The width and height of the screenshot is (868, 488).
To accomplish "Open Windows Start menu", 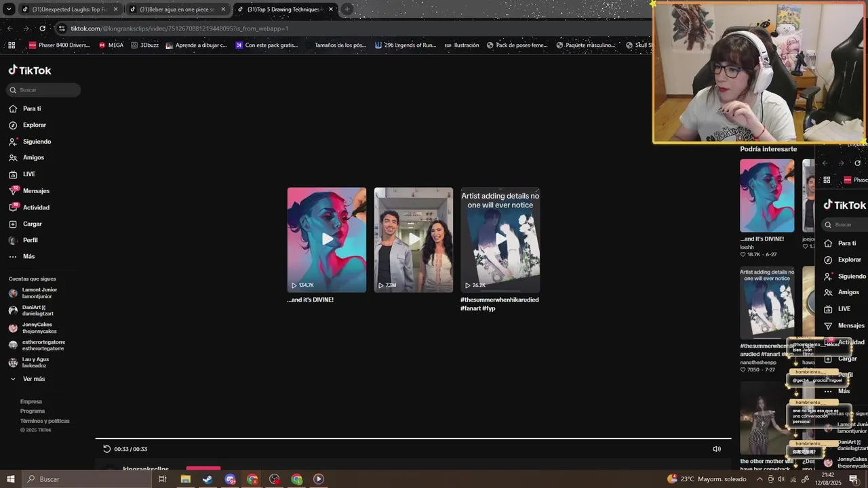I will [x=10, y=479].
